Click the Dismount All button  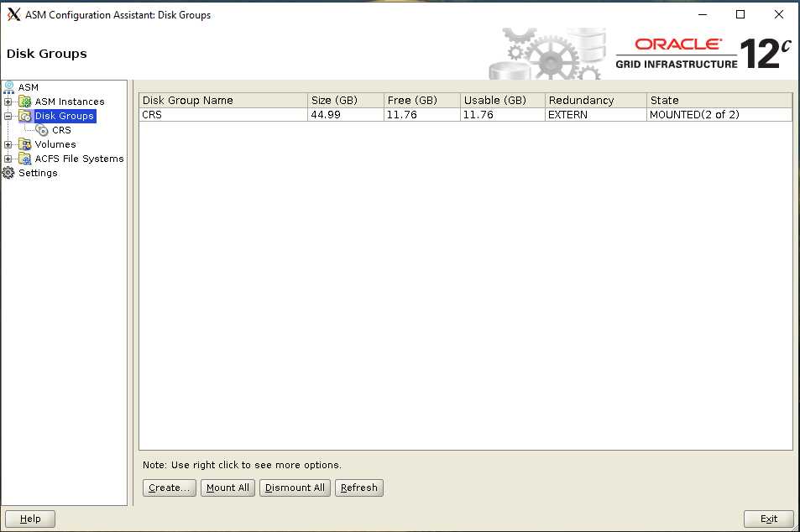pos(295,488)
